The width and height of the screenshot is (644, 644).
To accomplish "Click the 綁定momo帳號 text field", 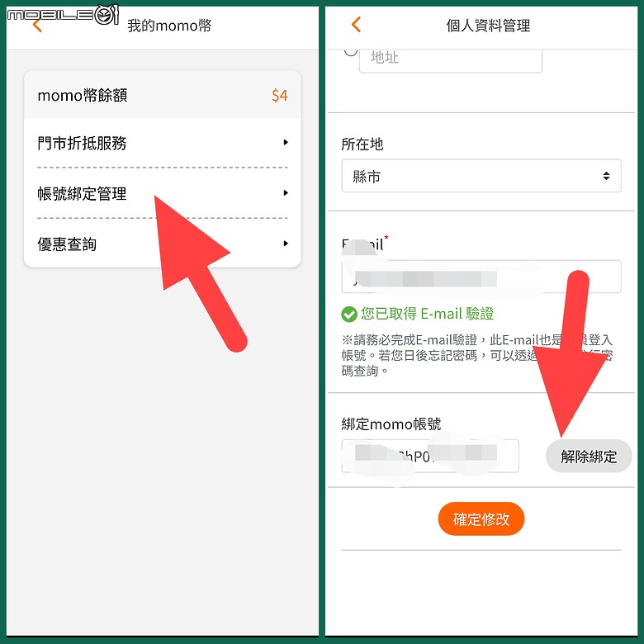I will [430, 456].
